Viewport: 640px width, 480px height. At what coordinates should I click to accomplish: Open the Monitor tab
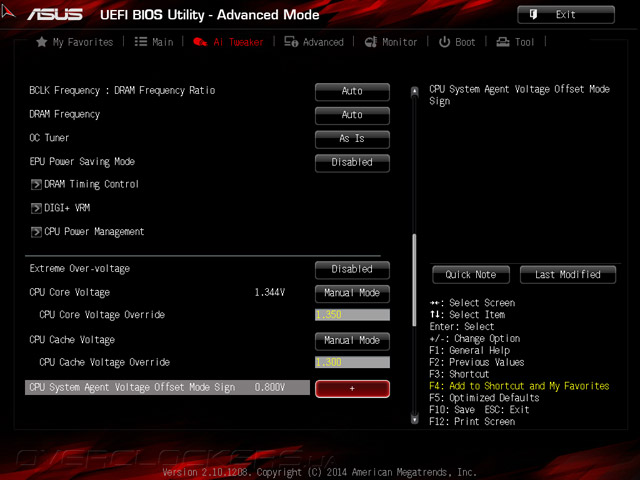coord(391,42)
